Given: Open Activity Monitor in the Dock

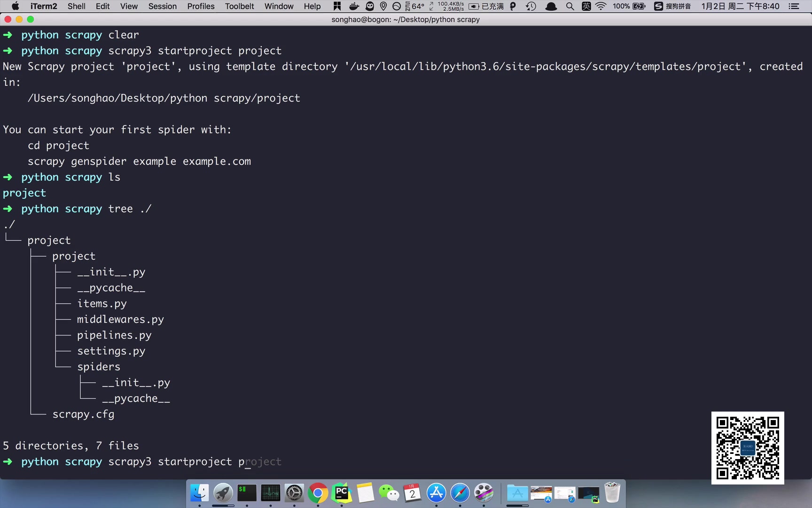Looking at the screenshot, I should click(270, 493).
